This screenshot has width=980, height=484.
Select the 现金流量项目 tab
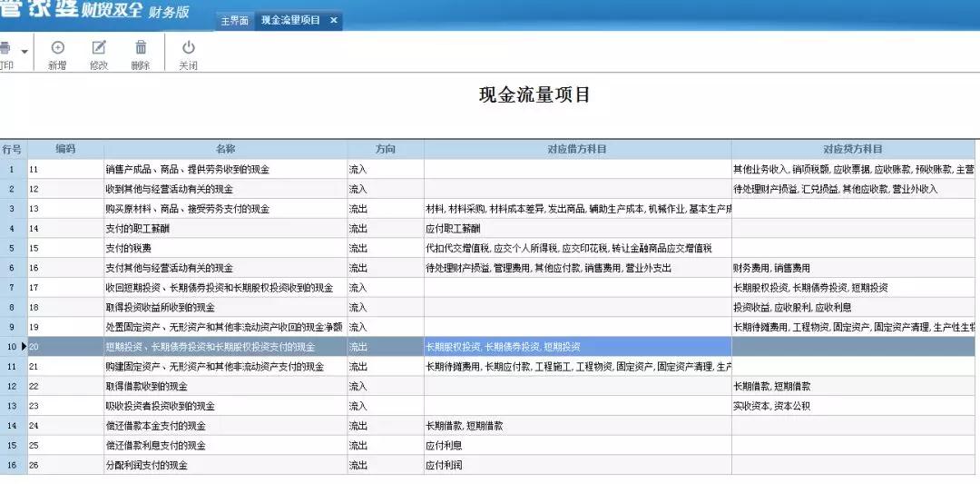click(290, 20)
